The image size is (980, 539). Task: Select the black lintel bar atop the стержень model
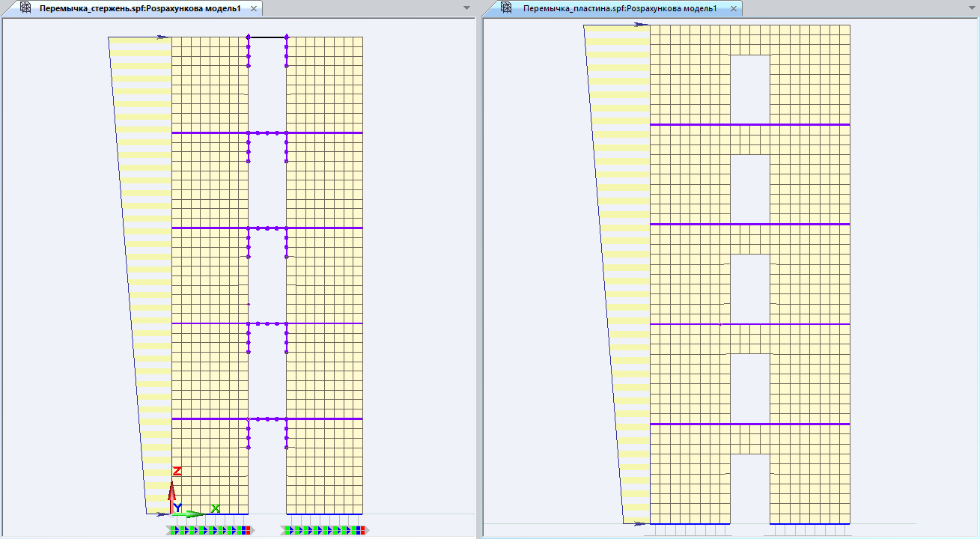267,37
